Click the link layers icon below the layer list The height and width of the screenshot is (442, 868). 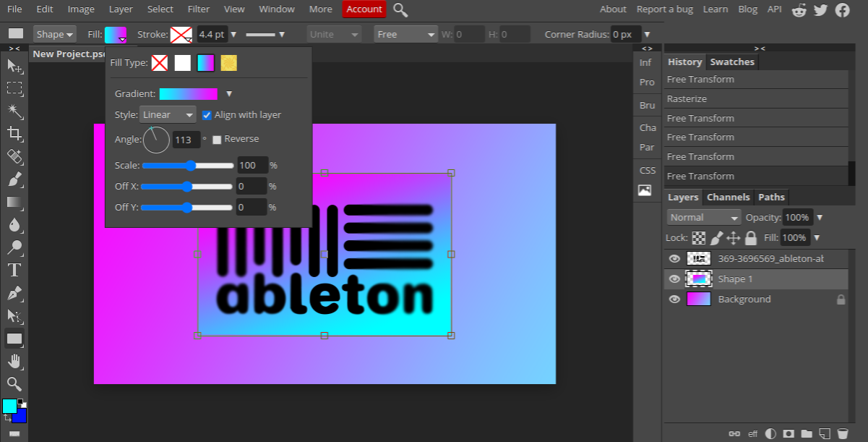point(734,433)
